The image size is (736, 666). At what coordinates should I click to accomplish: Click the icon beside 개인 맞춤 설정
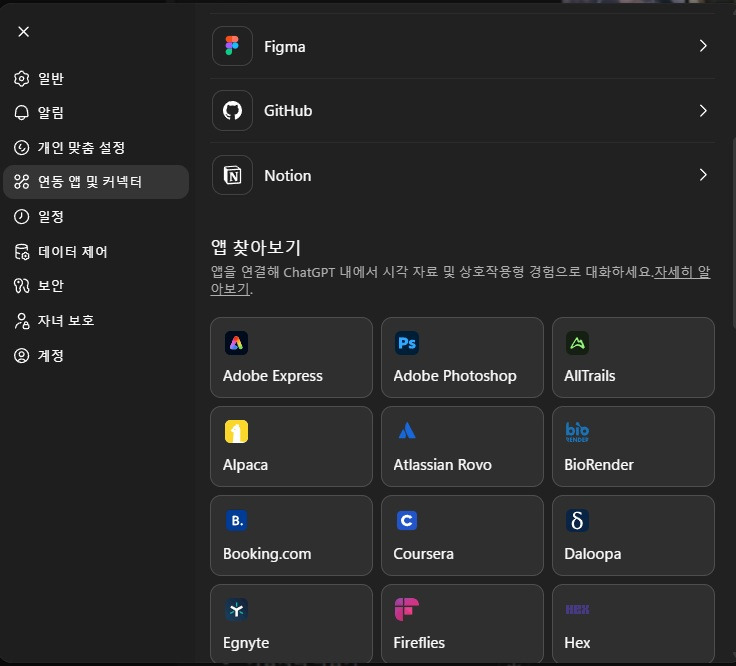coord(22,147)
